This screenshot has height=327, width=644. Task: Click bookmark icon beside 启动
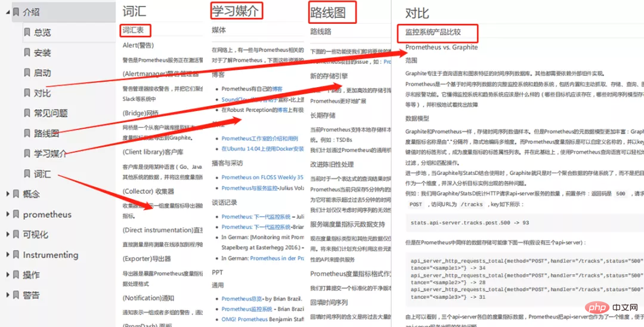click(27, 73)
